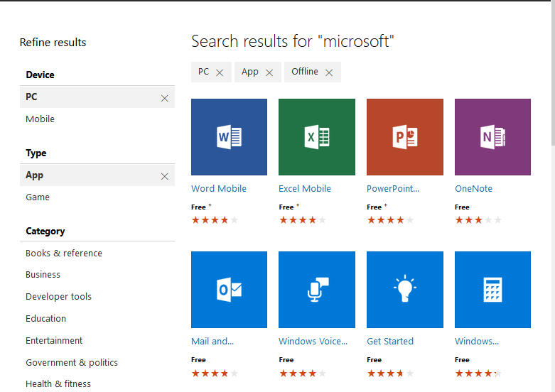Filter by Education category

(x=45, y=318)
